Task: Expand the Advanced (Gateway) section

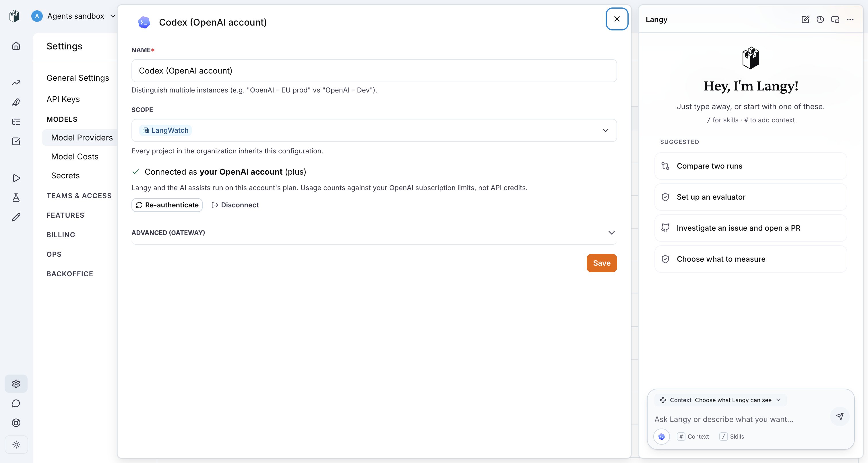Action: 374,233
